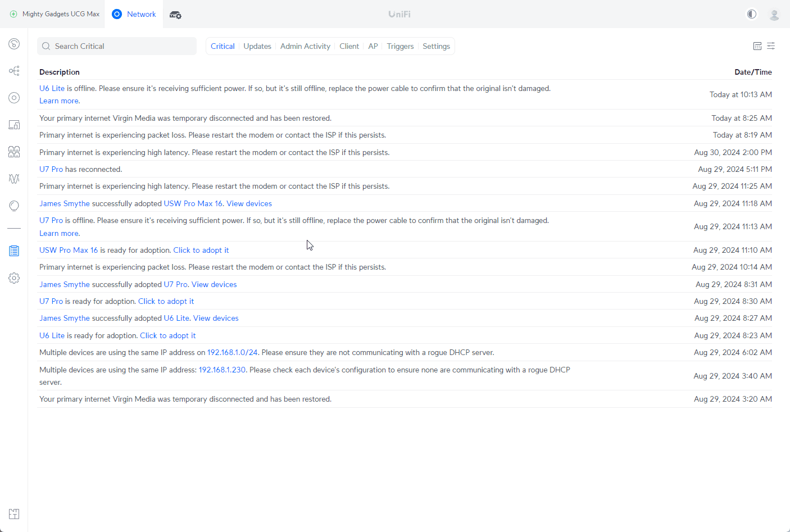
Task: Open the user account avatar menu
Action: pos(774,15)
